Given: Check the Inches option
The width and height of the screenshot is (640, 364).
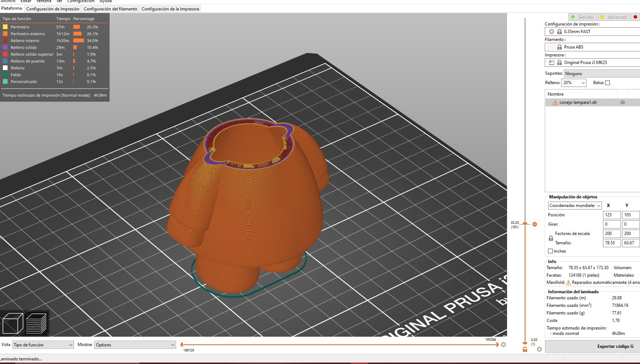Looking at the screenshot, I should 550,251.
